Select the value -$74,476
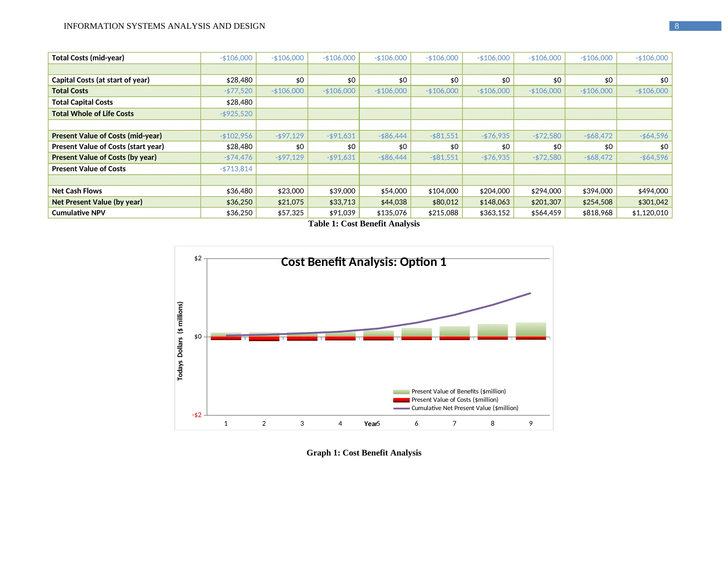 [x=238, y=157]
